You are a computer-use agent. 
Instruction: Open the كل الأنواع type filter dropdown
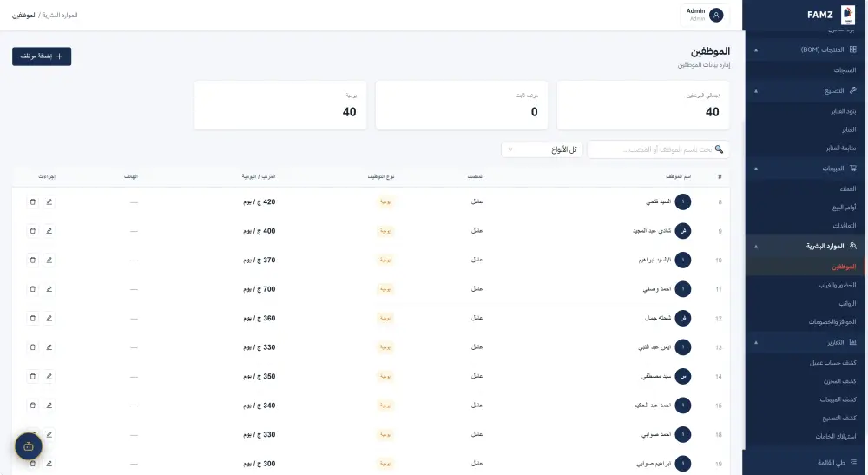click(542, 149)
